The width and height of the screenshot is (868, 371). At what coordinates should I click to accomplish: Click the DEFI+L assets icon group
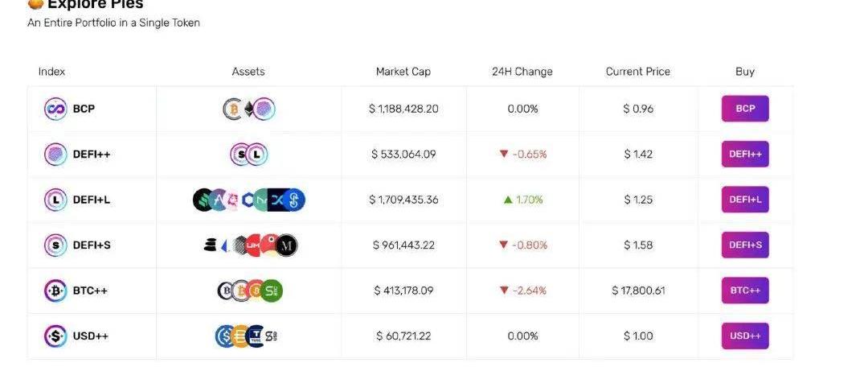point(249,200)
